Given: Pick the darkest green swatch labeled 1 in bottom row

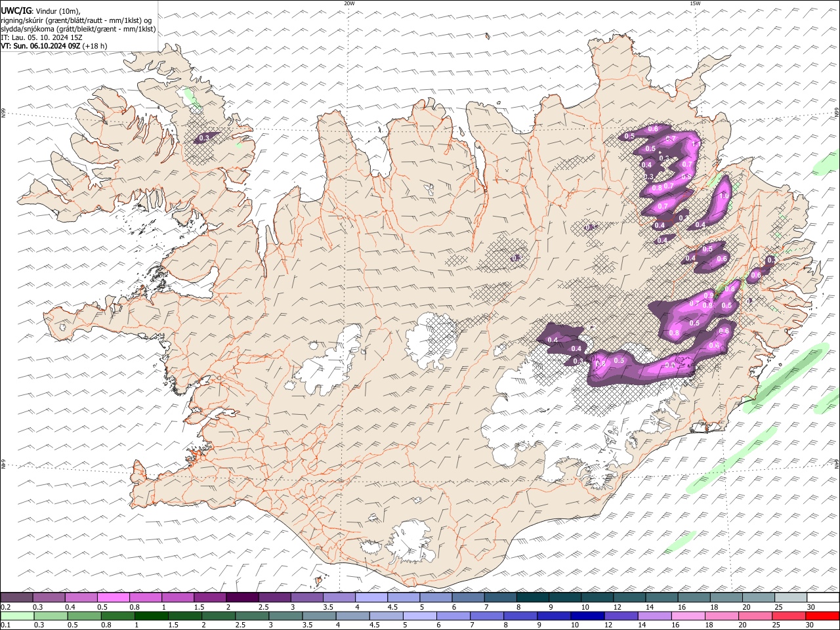Looking at the screenshot, I should [151, 616].
